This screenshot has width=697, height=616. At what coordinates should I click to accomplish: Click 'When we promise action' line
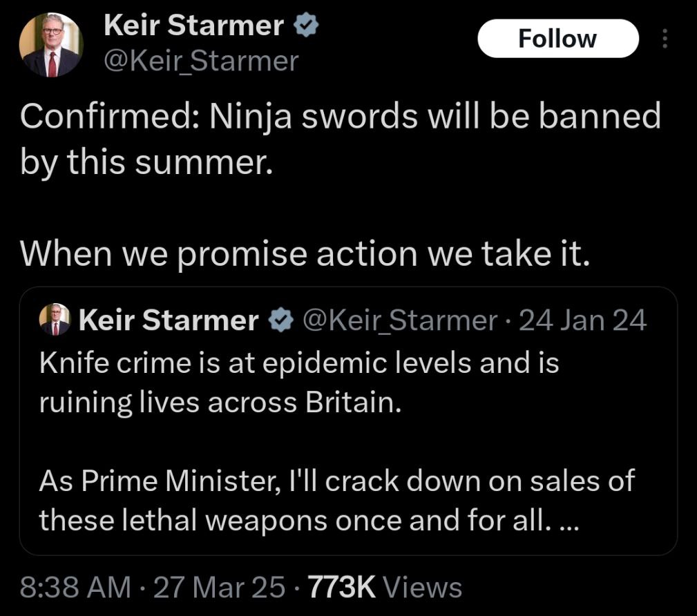(x=305, y=254)
